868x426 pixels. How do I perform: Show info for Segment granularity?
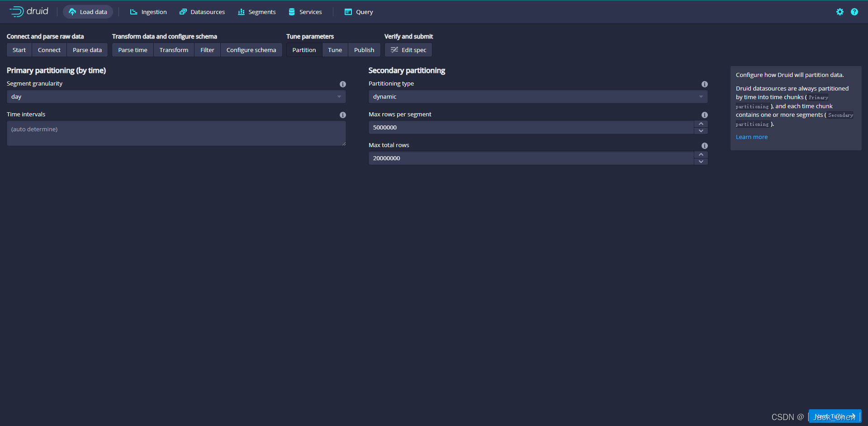(342, 84)
